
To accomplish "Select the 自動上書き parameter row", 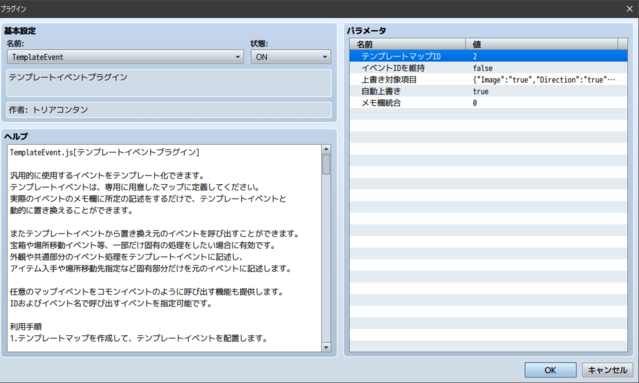I will click(x=488, y=91).
